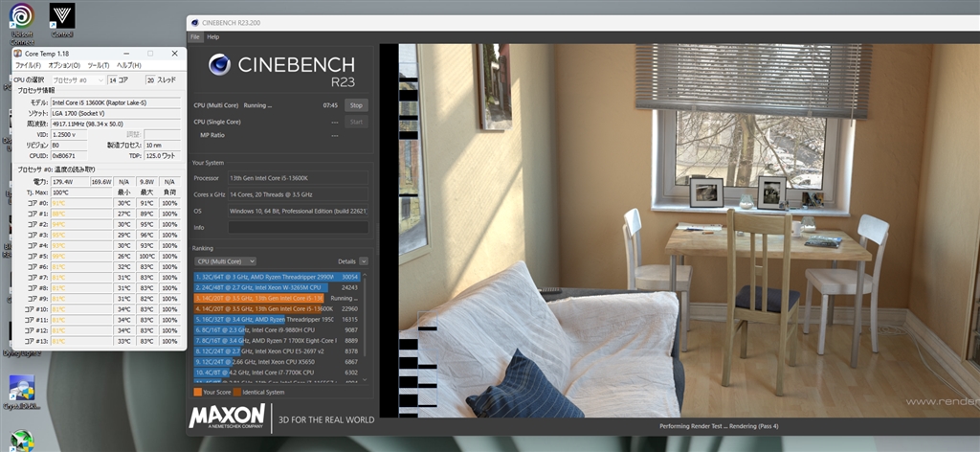Expand the プロセッサ #0 CPU selection combo box
980x452 pixels.
click(78, 80)
